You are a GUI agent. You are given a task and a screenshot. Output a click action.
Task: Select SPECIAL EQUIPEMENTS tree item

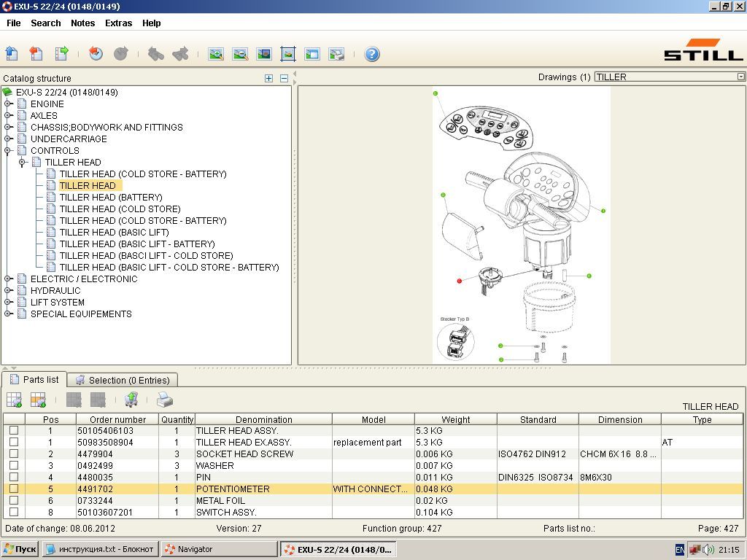[81, 314]
